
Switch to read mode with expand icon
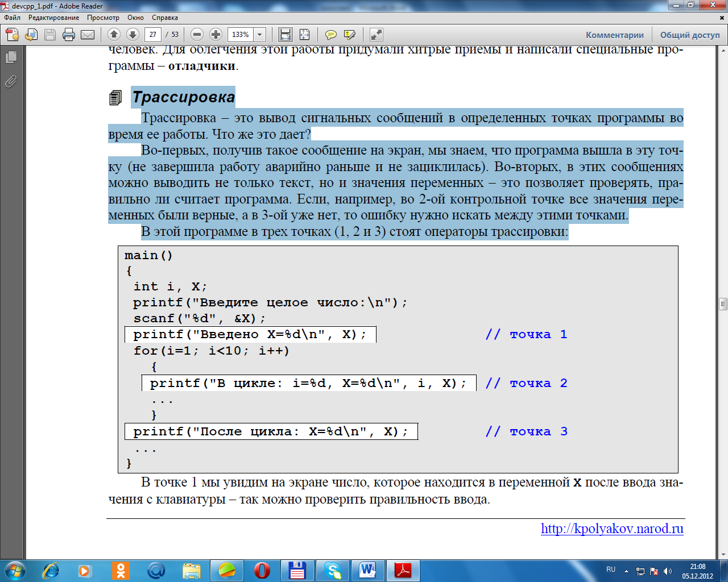[x=376, y=35]
